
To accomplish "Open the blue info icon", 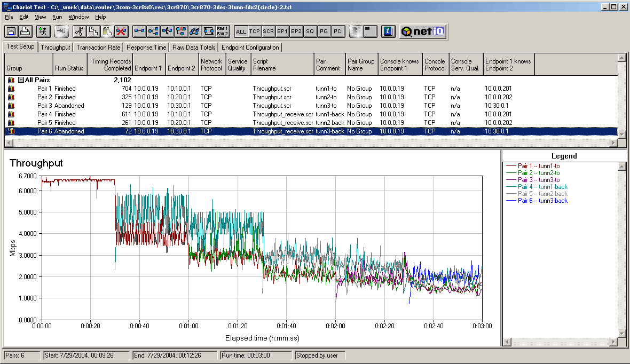I will (388, 31).
